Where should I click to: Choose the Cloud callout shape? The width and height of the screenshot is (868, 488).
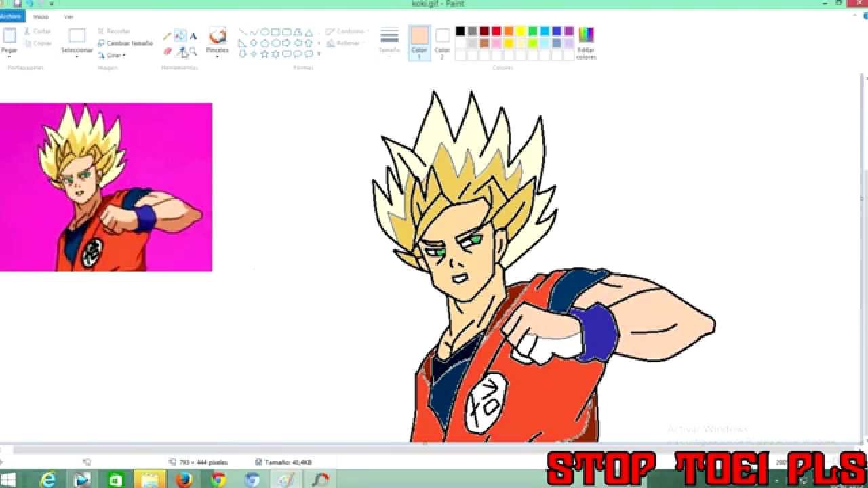309,54
